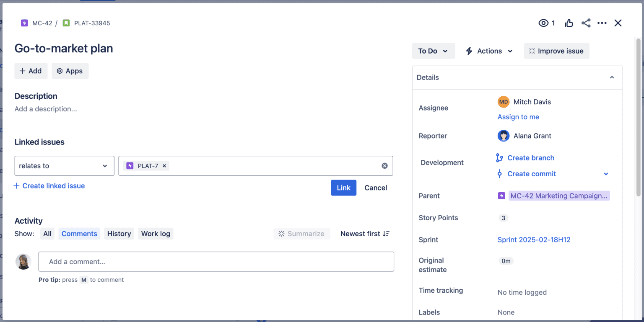Click the Assign to me link

pos(518,117)
